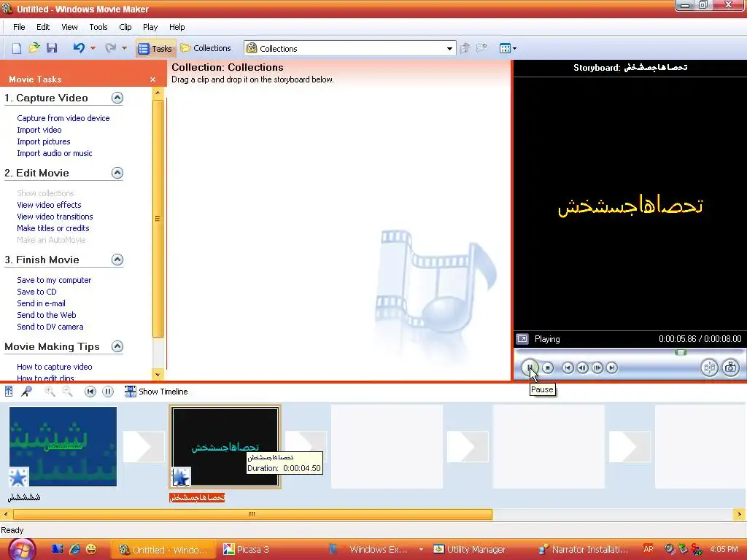Toggle the Collections pane button
747x560 pixels.
point(206,48)
